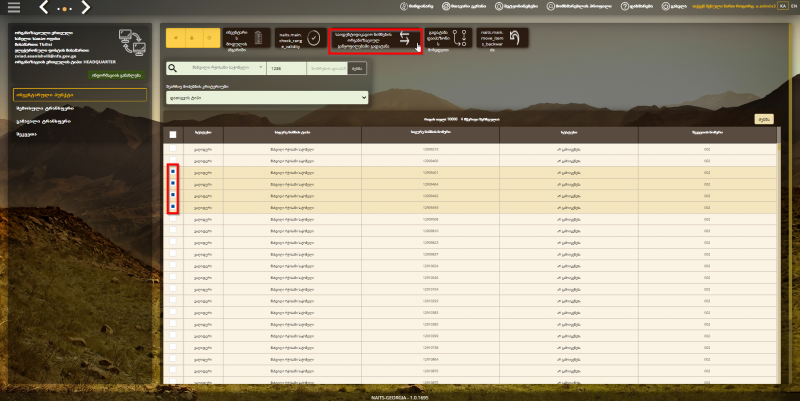Select the second left sidebar menu item
This screenshot has height=401, width=800.
45,108
